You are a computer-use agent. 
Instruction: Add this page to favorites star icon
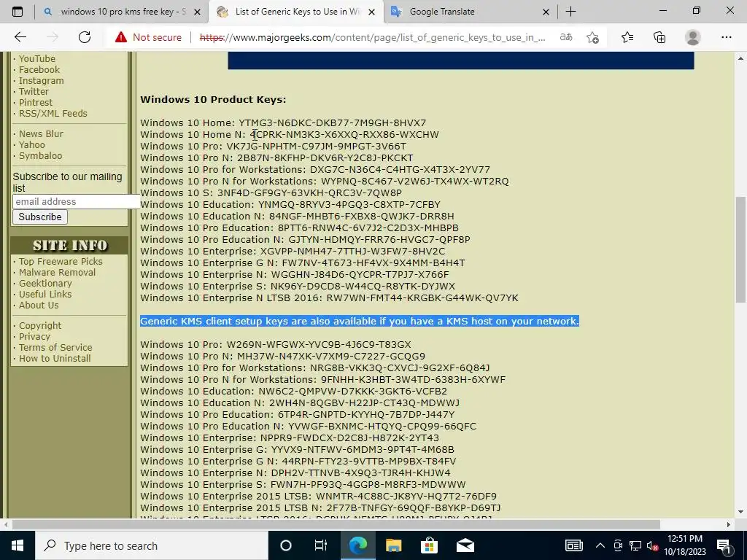(592, 37)
